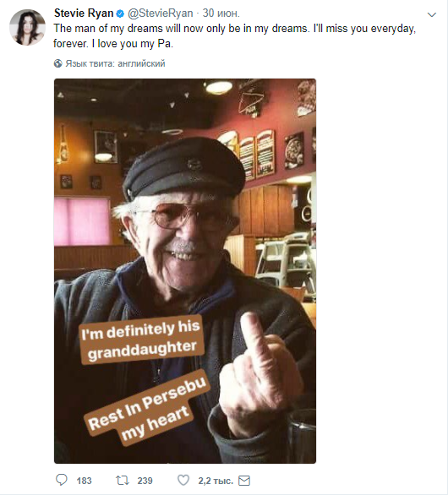
Task: Open the tweet options chevron menu
Action: (x=432, y=14)
